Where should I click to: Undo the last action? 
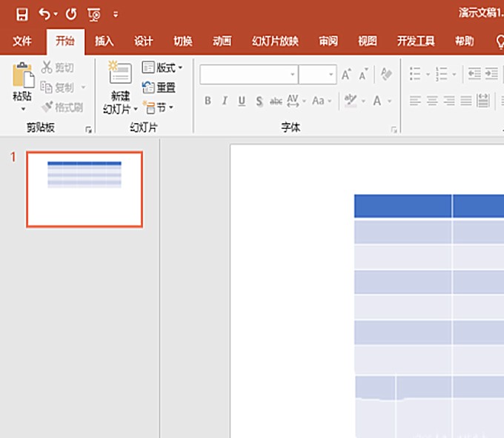pyautogui.click(x=44, y=14)
